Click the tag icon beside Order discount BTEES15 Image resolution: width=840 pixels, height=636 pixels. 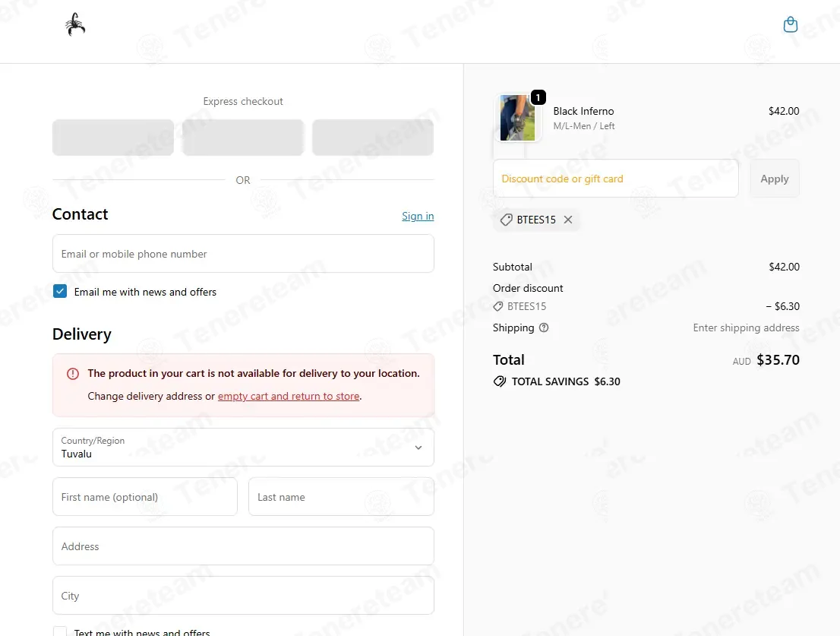pos(498,306)
